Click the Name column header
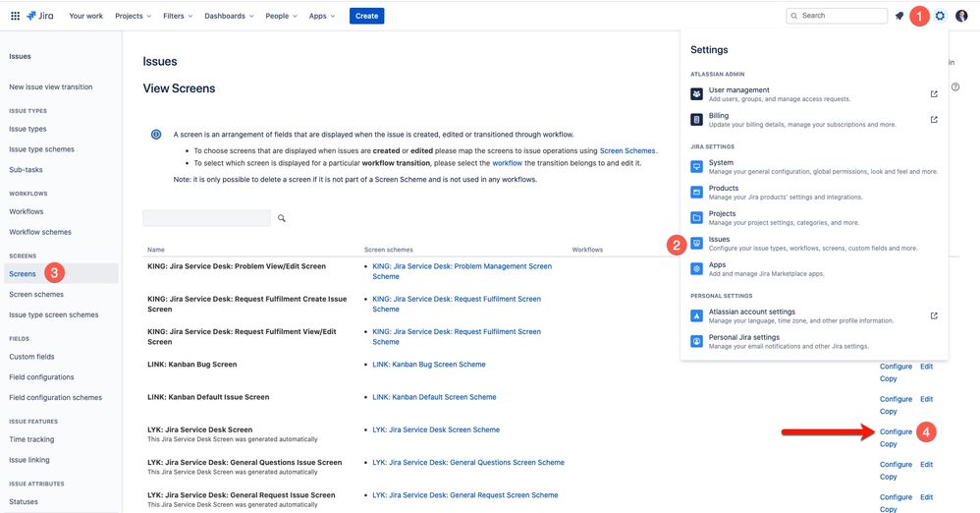This screenshot has width=980, height=513. 155,250
